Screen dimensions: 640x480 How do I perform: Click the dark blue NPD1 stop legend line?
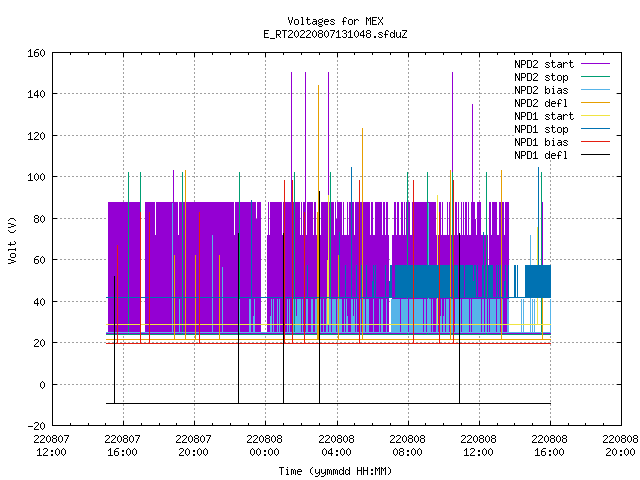(x=595, y=129)
